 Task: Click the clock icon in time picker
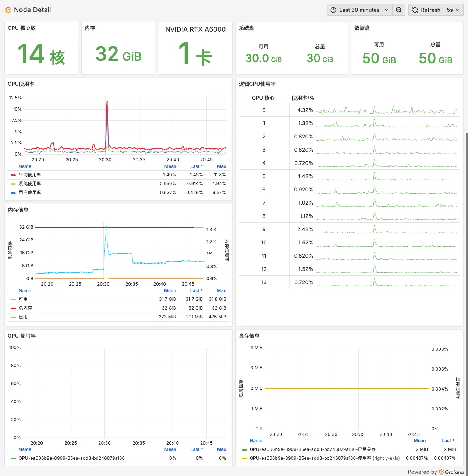point(333,10)
